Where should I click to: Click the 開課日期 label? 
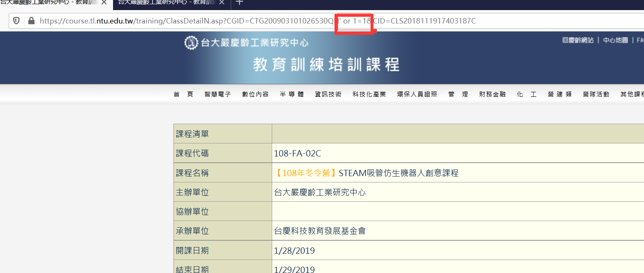pos(192,250)
